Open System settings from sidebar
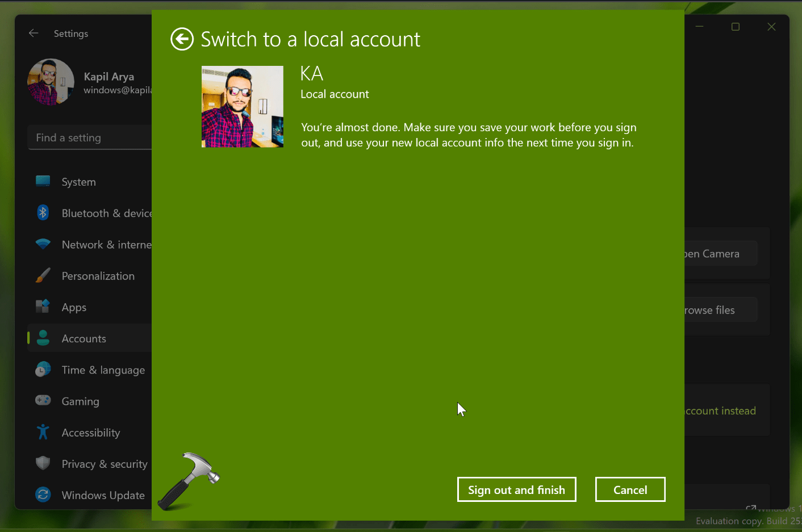Screen dimensions: 802x532 (x=78, y=182)
